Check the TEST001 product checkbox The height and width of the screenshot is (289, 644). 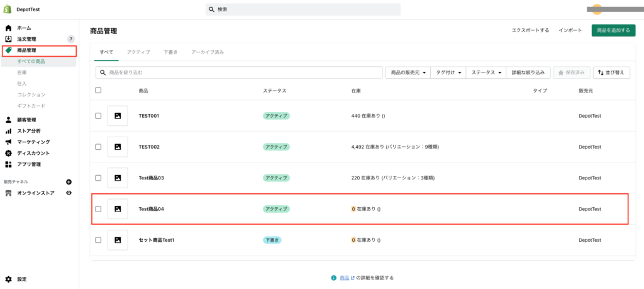click(97, 116)
